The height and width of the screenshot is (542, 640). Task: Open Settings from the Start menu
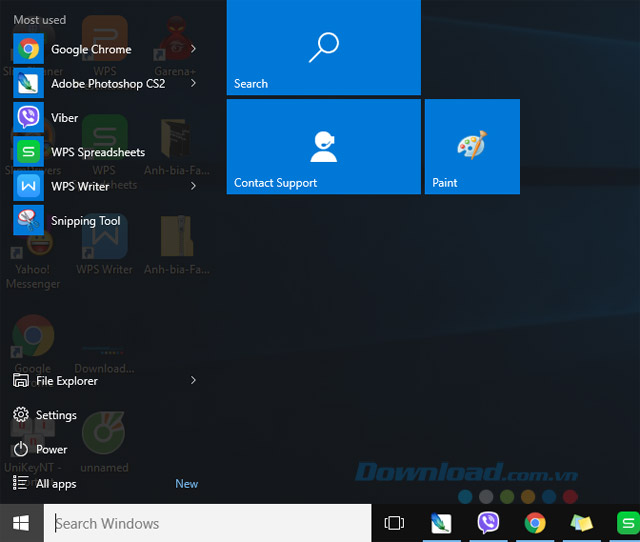(56, 415)
